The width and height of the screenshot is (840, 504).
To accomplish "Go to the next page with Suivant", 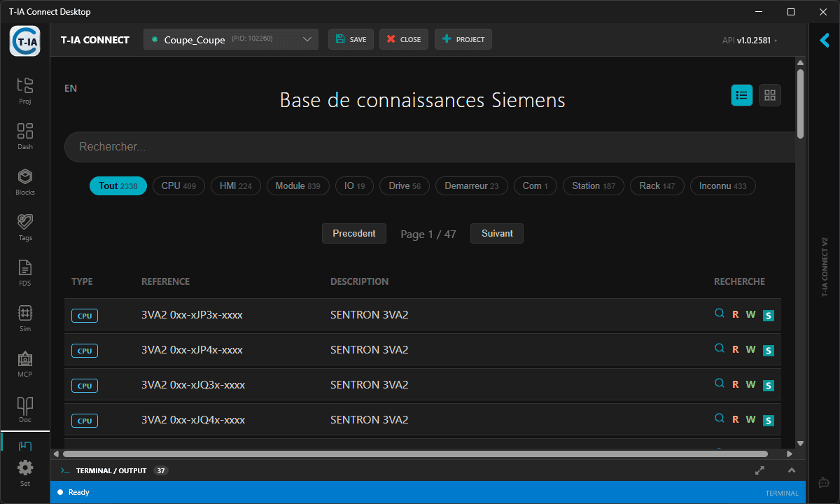I will click(496, 233).
